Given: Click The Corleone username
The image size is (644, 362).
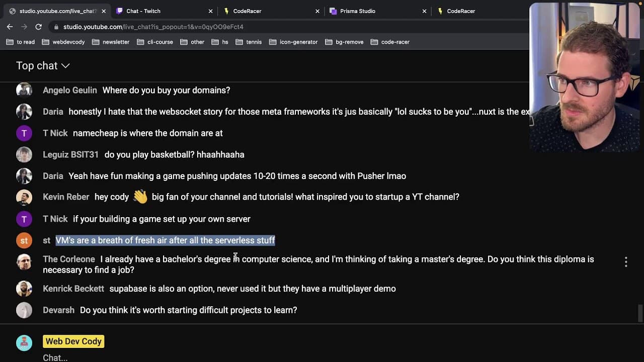Looking at the screenshot, I should pyautogui.click(x=69, y=259).
